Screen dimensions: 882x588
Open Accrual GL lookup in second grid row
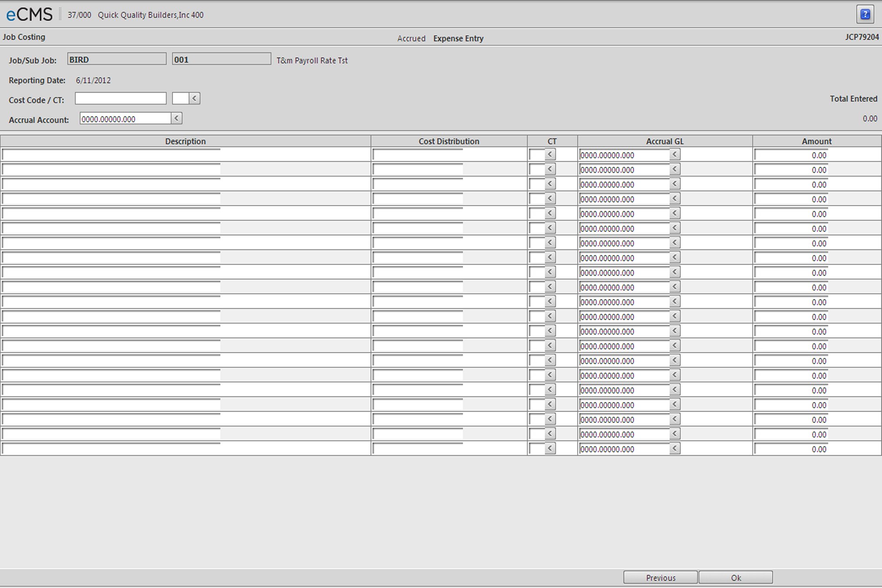pos(675,169)
